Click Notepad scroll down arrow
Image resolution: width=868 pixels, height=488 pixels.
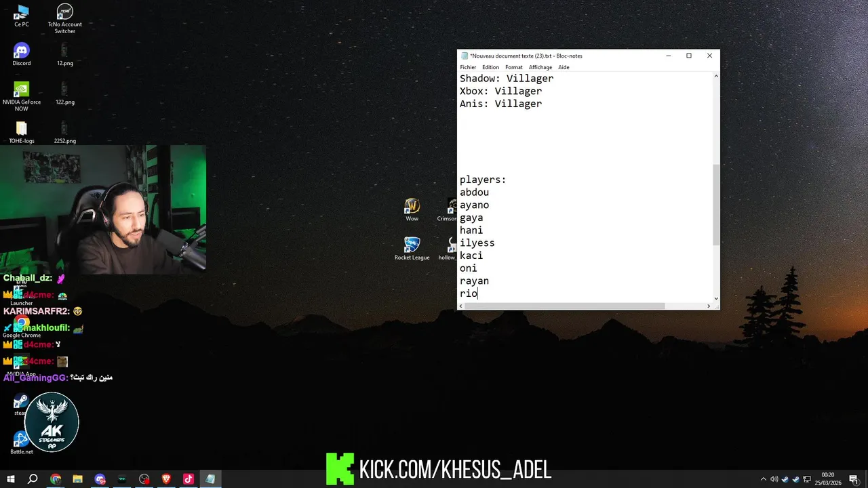716,298
